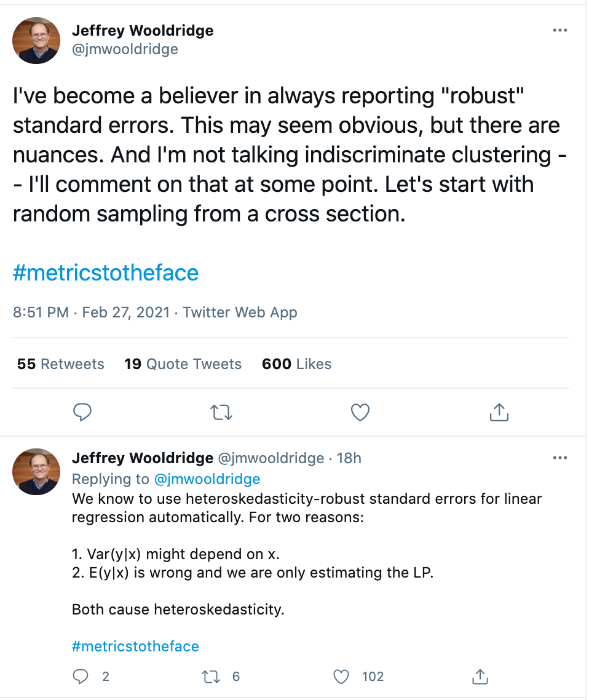Like the reply tweet with 102 likes

point(341,677)
